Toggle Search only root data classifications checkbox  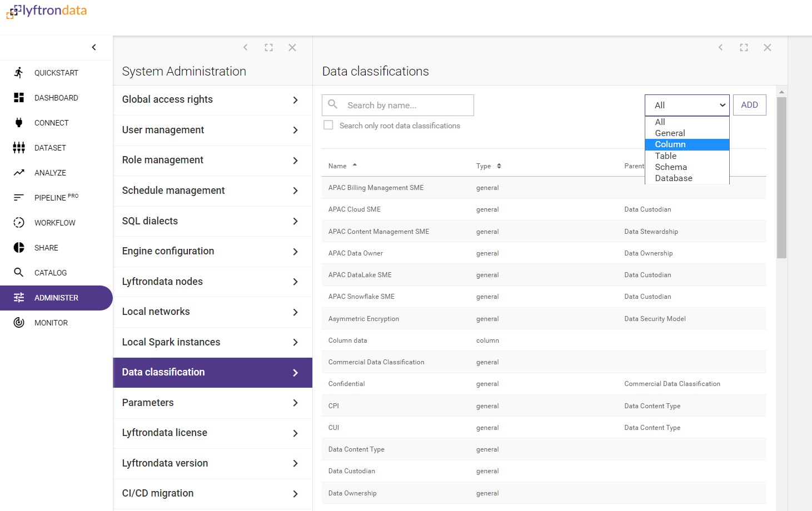(x=328, y=126)
